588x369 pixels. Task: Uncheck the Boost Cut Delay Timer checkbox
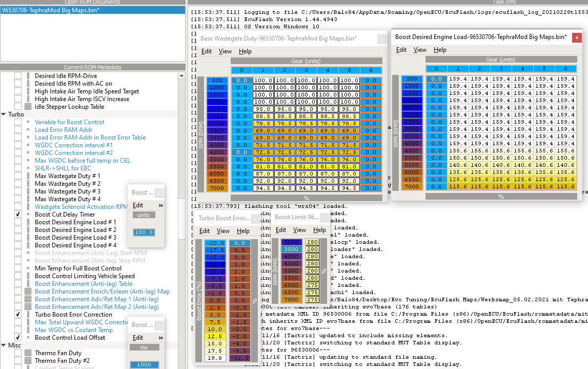[18, 215]
